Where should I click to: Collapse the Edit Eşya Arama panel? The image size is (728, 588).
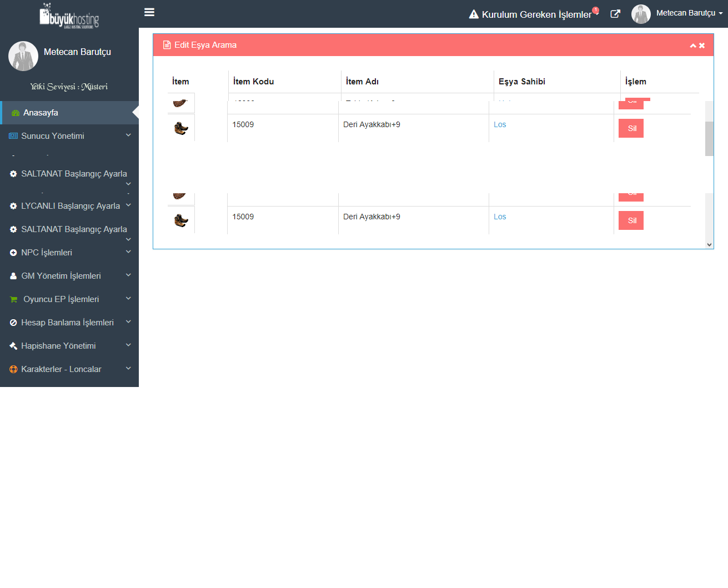pyautogui.click(x=693, y=46)
